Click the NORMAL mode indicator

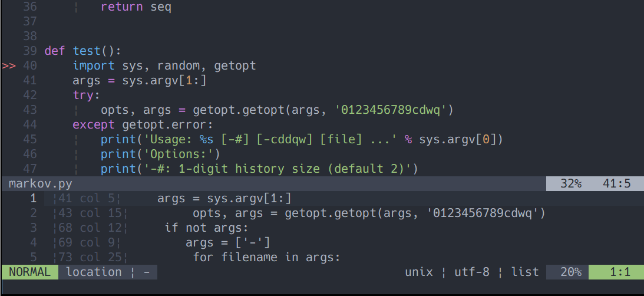(29, 272)
